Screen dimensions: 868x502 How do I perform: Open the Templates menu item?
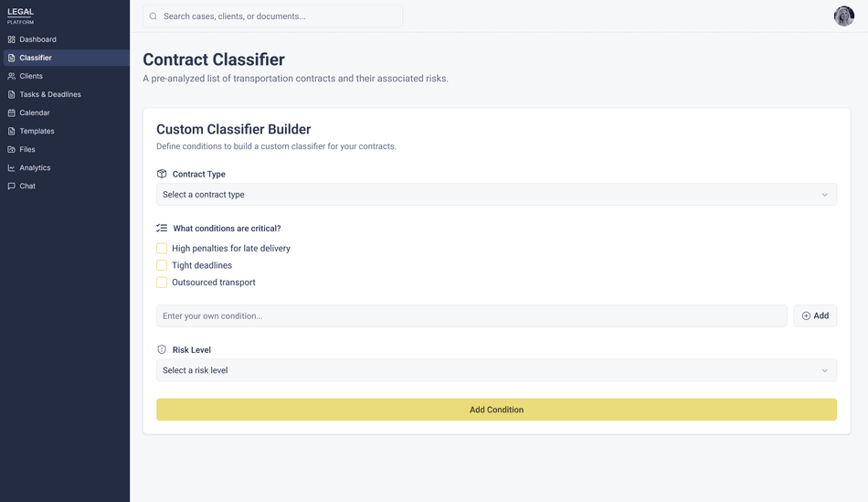[37, 131]
